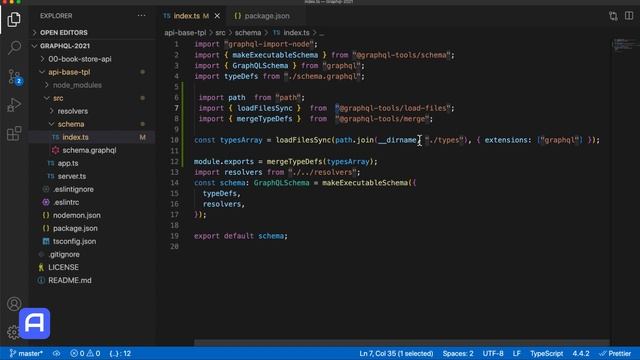The height and width of the screenshot is (360, 640).
Task: Open .gitignore file
Action: [64, 254]
